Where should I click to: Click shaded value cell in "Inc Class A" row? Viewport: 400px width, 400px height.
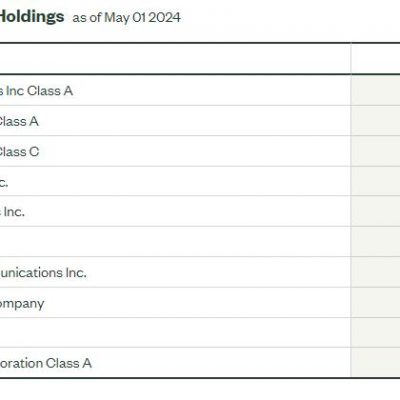[x=375, y=90]
